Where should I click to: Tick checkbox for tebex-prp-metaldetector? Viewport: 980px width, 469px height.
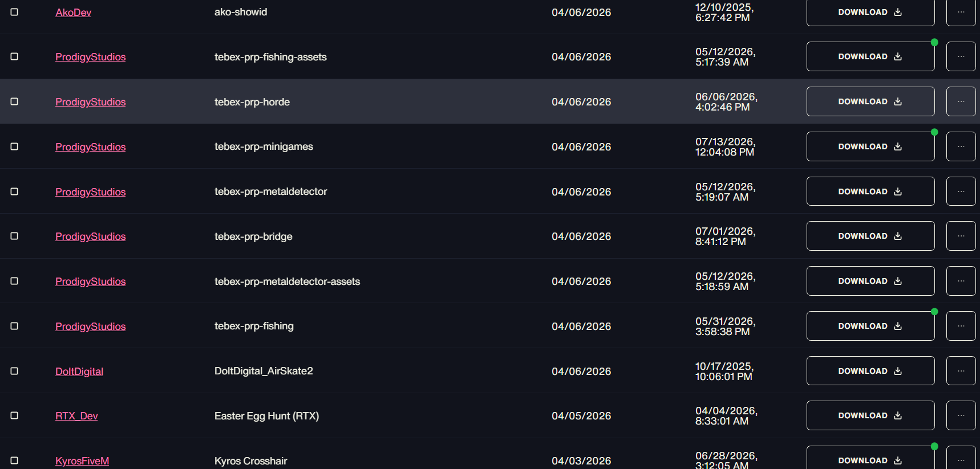pyautogui.click(x=14, y=191)
